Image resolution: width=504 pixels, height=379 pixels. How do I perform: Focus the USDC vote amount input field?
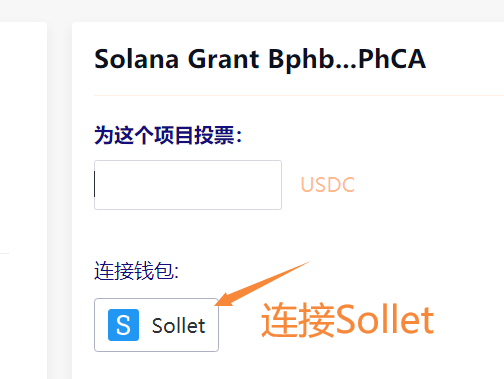(x=188, y=185)
